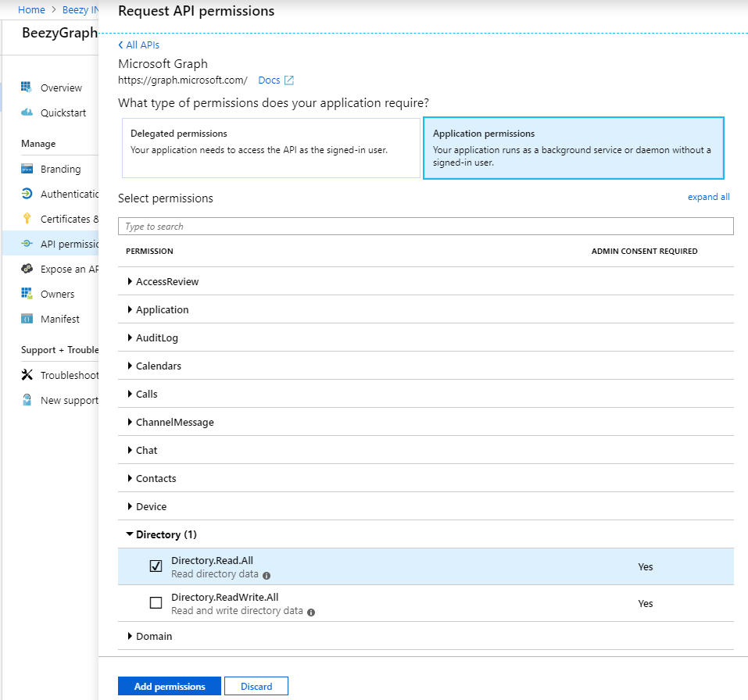The width and height of the screenshot is (748, 700).
Task: Open Manifest in the sidebar menu
Action: pos(59,319)
